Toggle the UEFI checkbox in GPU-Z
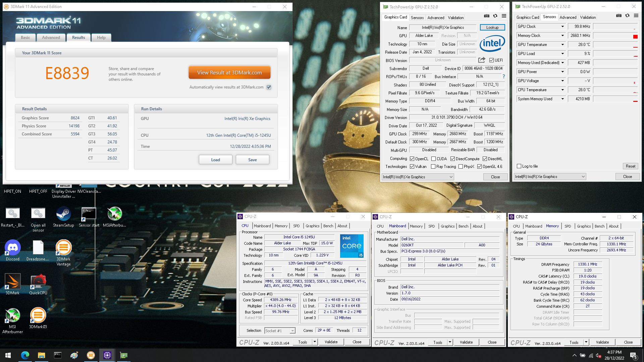644x362 pixels. click(491, 60)
